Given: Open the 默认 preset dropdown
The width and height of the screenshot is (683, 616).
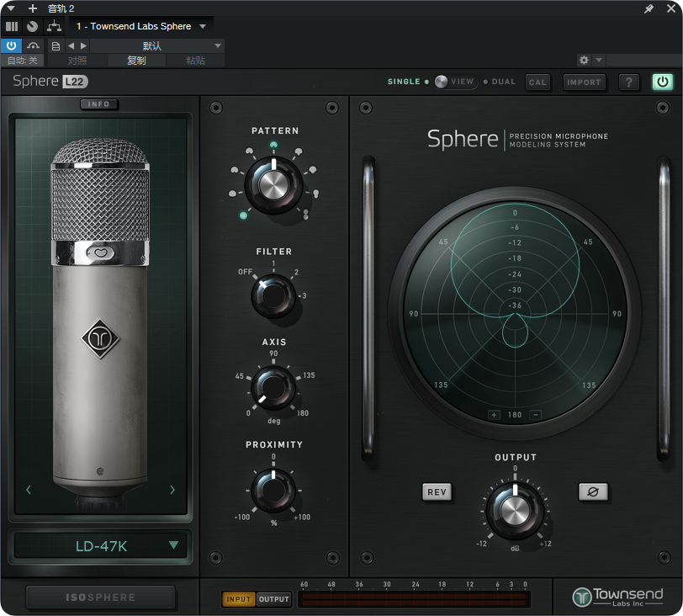Looking at the screenshot, I should 157,45.
